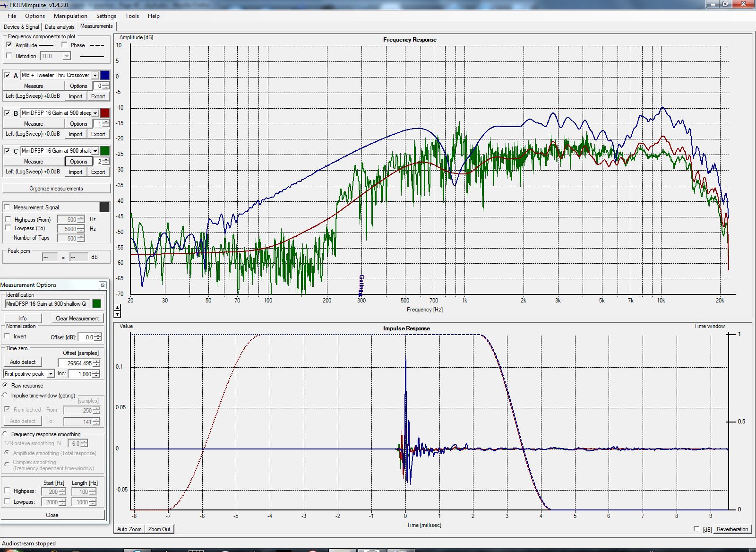Click the slot C number stepper
The height and width of the screenshot is (552, 756).
point(106,162)
